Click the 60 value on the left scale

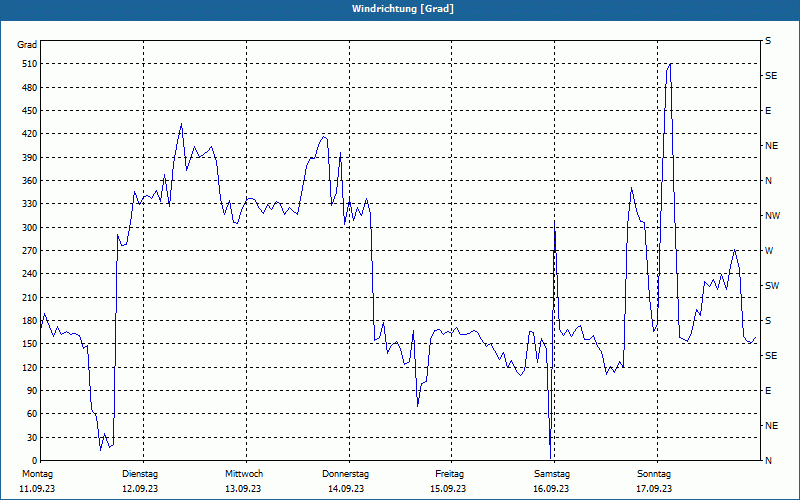31,414
